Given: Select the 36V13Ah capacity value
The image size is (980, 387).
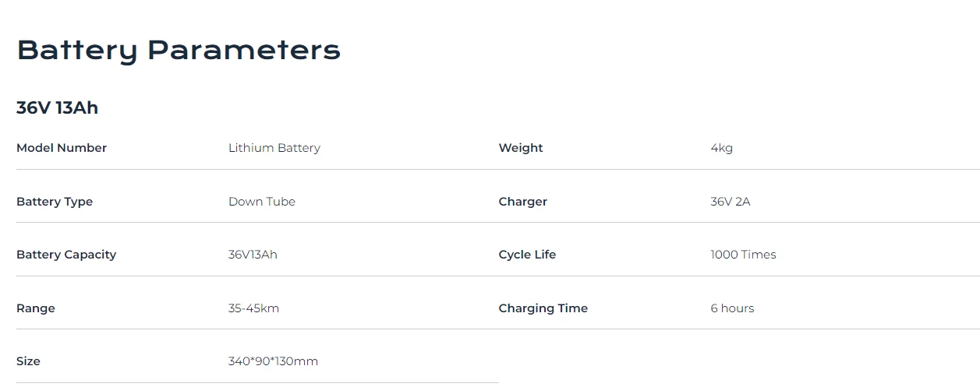Looking at the screenshot, I should [253, 255].
